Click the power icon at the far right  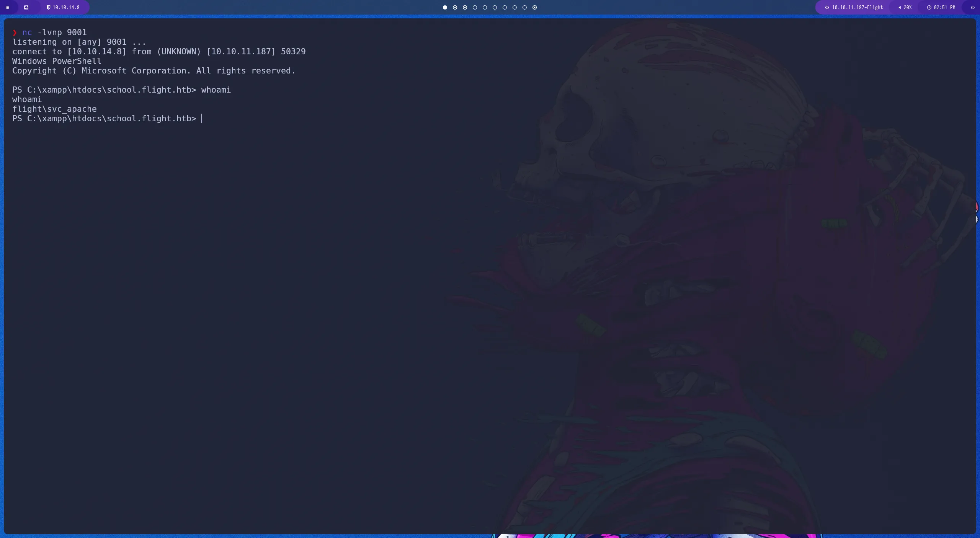click(x=972, y=7)
